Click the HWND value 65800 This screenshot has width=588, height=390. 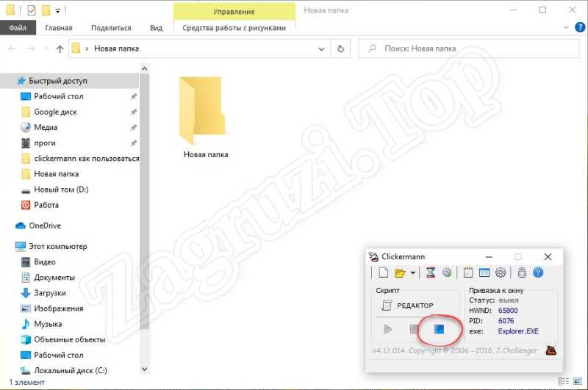[508, 311]
